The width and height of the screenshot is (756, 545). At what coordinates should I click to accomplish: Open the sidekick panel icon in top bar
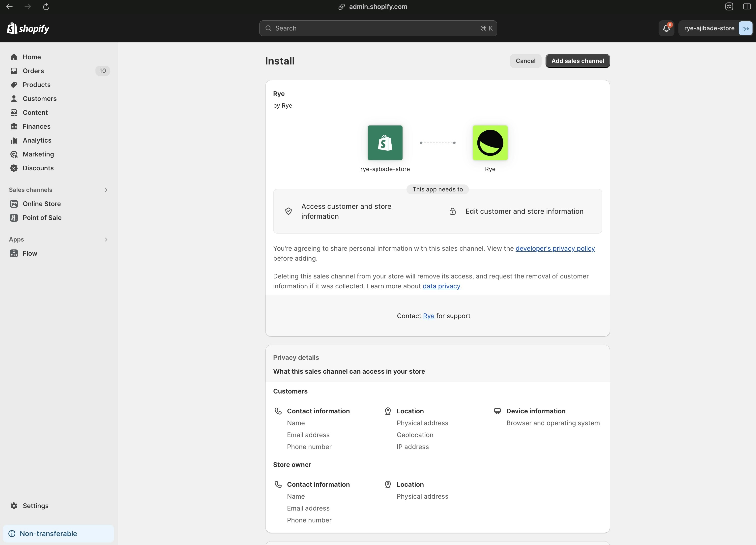(x=729, y=6)
